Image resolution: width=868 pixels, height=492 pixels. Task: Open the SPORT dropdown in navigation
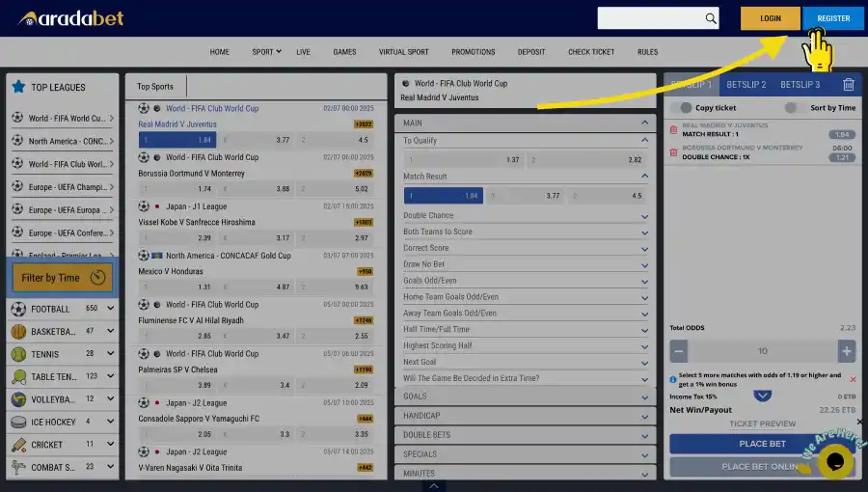click(266, 52)
